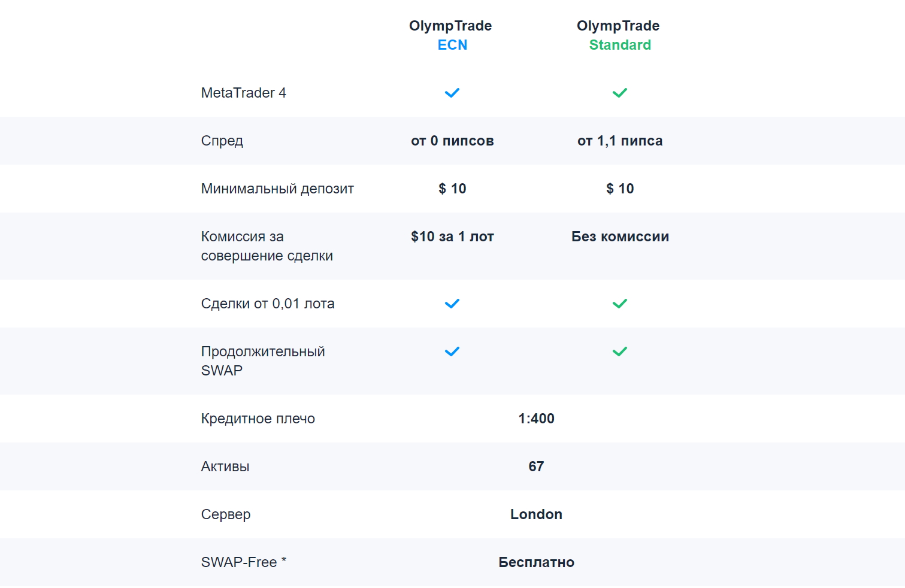The height and width of the screenshot is (588, 905).
Task: Select the OlympTrade Standard column header
Action: click(619, 35)
